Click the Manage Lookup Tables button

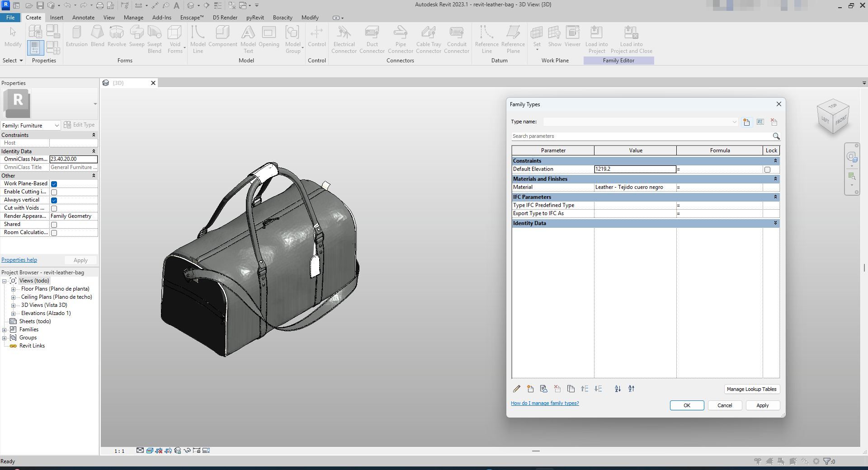point(751,389)
